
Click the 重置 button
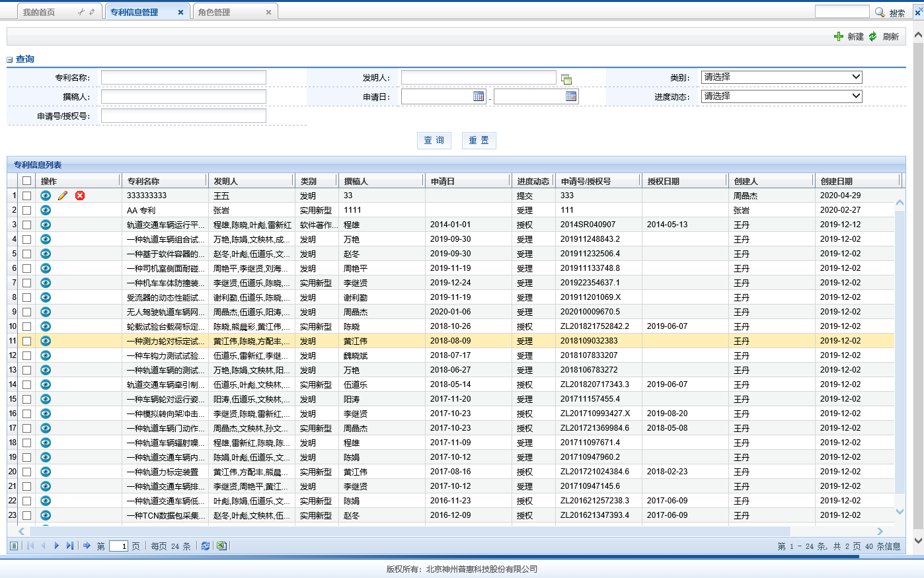479,140
